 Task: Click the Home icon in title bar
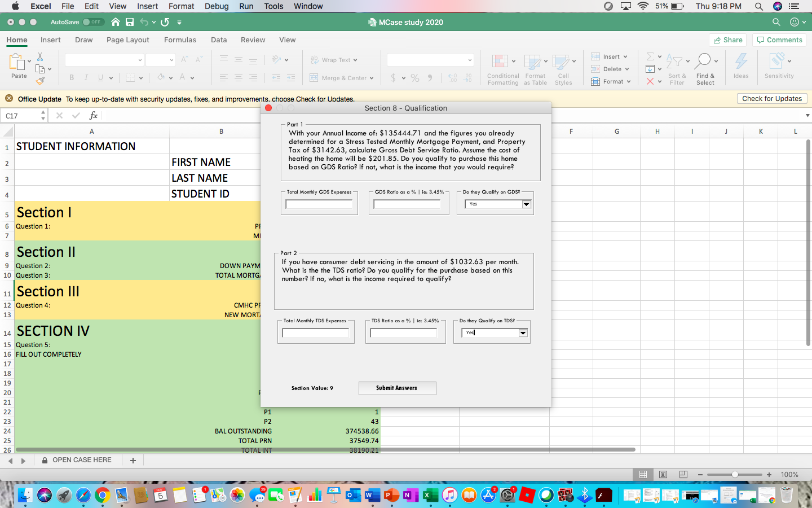point(116,22)
